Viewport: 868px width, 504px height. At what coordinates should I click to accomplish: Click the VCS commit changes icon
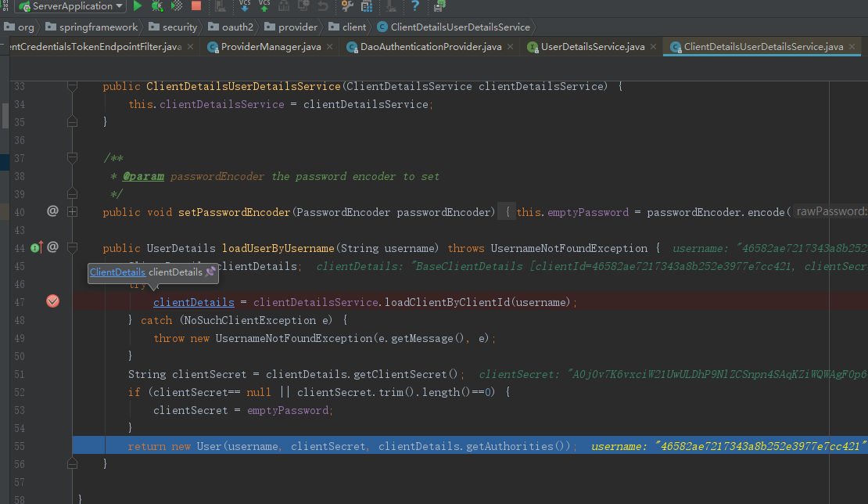point(264,6)
